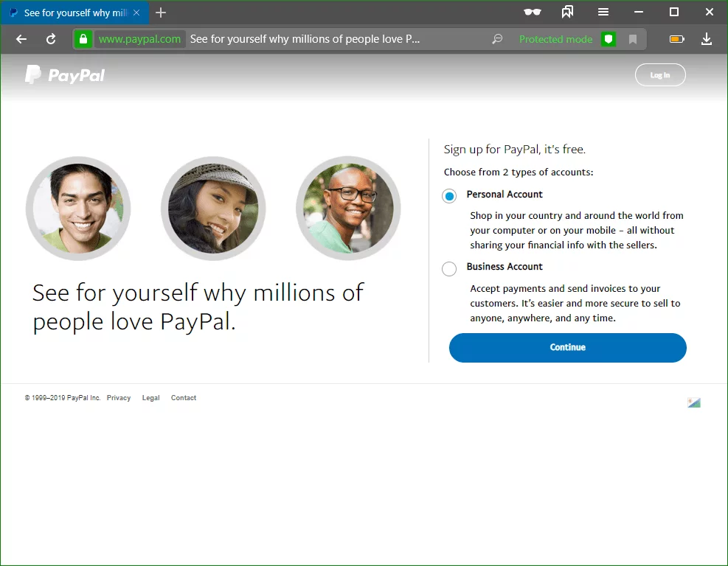
Task: Click the back arrow navigation button
Action: tap(21, 39)
